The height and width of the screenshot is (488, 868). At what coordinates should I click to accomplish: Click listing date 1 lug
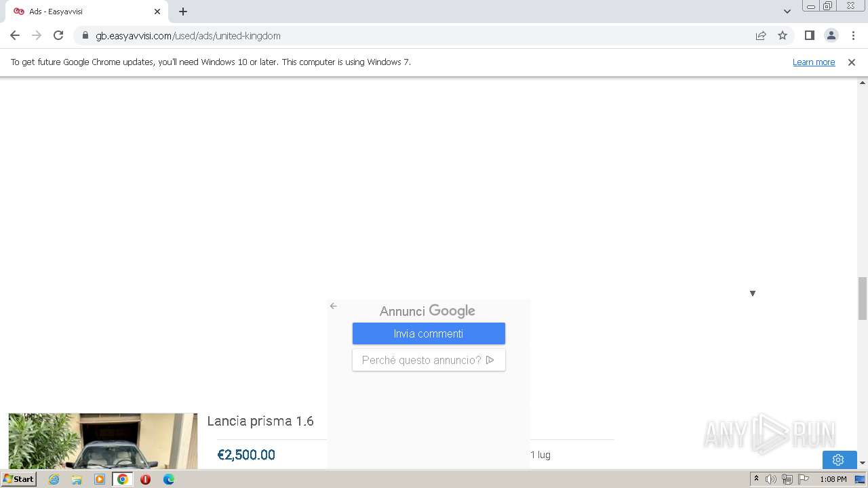click(x=540, y=455)
